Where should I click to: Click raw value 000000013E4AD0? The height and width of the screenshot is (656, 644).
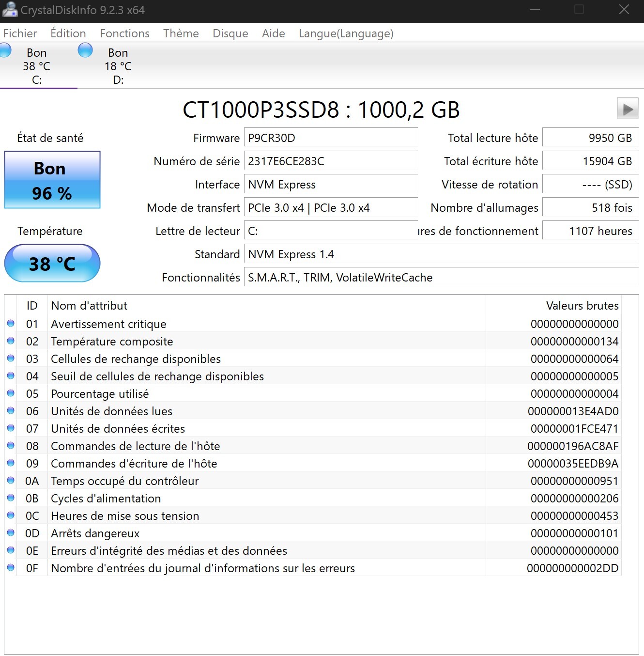point(573,411)
